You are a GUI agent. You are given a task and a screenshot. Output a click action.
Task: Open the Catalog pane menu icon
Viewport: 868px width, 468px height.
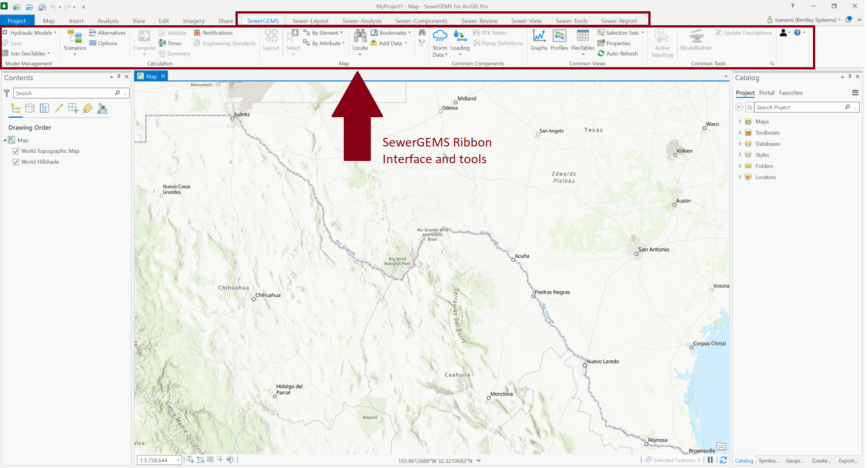coord(855,93)
